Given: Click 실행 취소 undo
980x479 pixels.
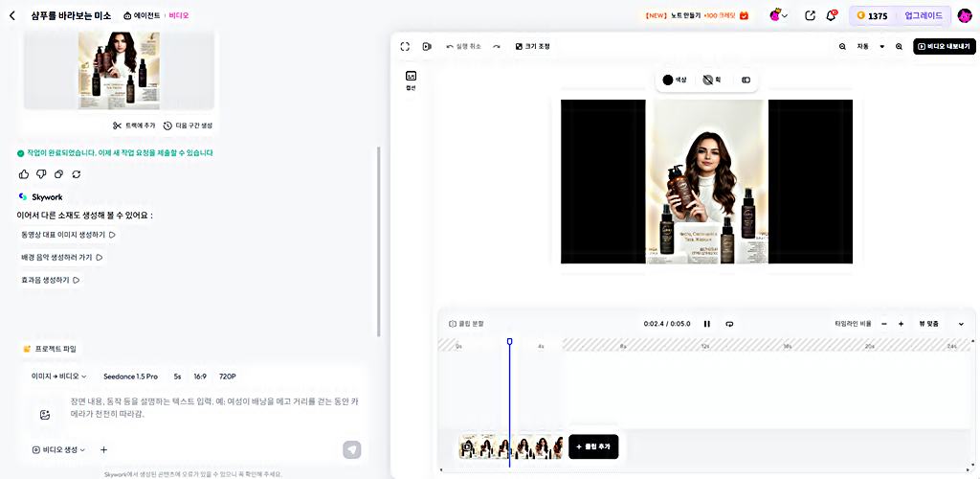Looking at the screenshot, I should tap(464, 46).
